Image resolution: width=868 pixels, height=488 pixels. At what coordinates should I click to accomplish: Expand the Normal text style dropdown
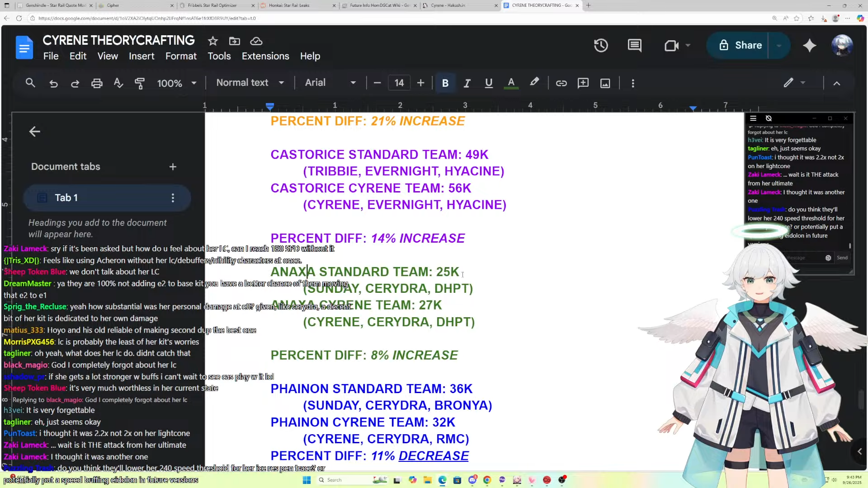point(250,83)
